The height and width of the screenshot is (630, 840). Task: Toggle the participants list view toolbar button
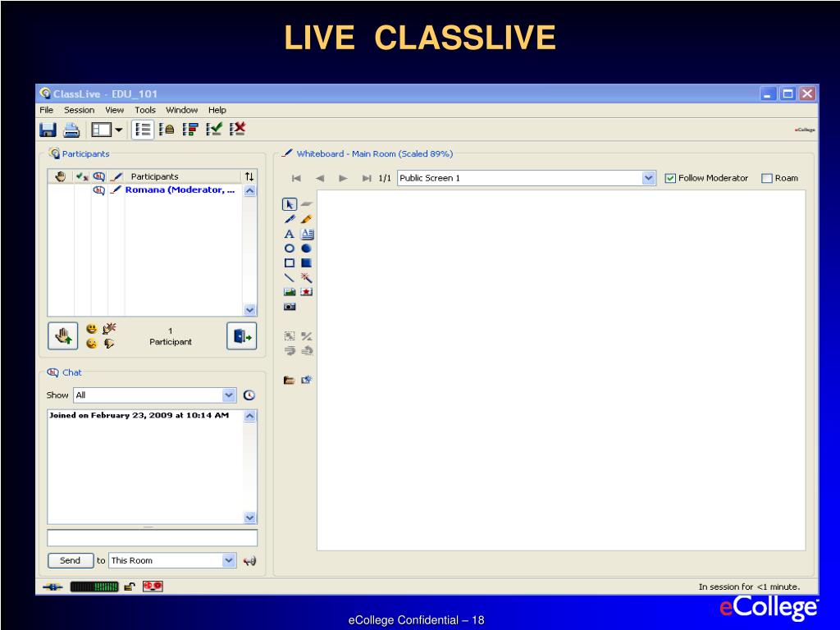click(x=143, y=129)
